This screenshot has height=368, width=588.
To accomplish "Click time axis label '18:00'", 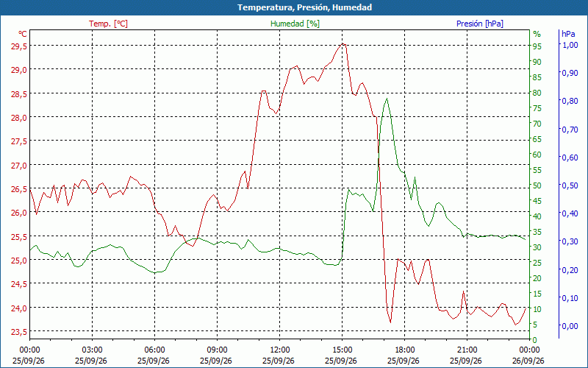I will pyautogui.click(x=405, y=350).
